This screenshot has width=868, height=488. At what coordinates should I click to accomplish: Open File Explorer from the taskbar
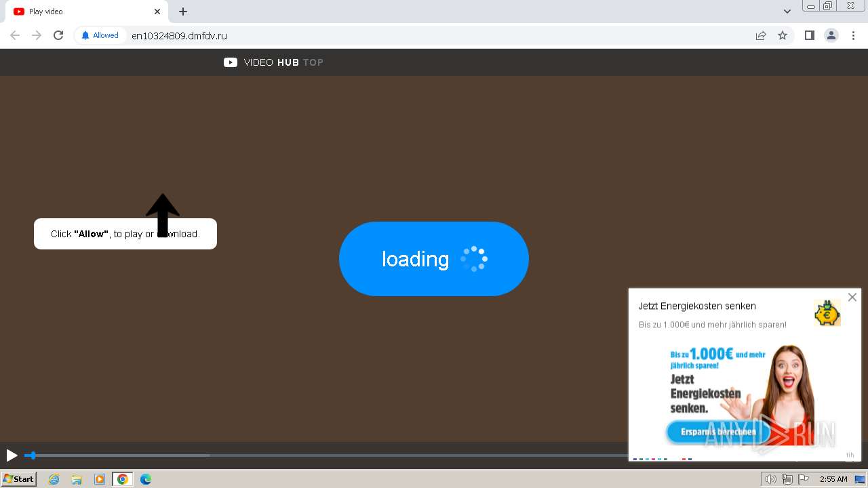[x=77, y=479]
